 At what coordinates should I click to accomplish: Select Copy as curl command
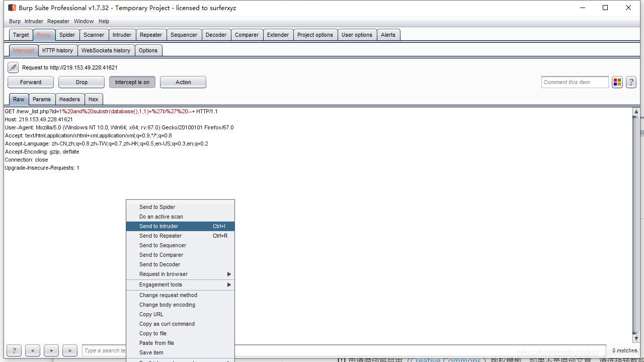pos(180,324)
